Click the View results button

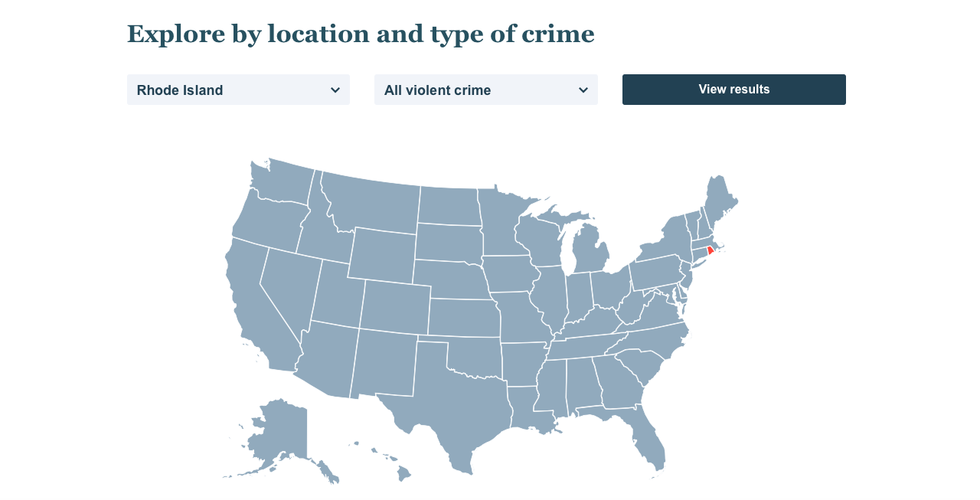tap(733, 90)
